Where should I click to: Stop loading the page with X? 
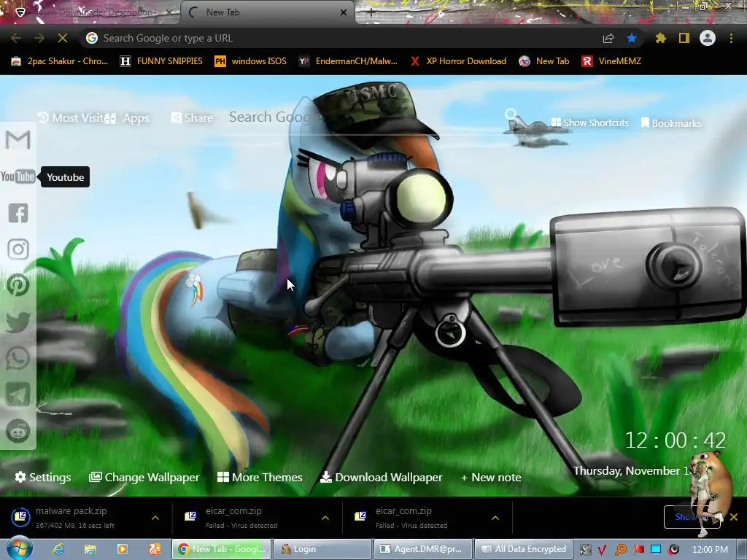63,38
